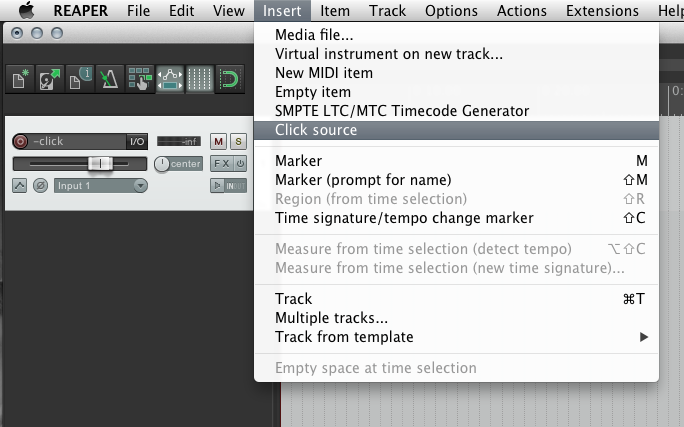Open the Input 1 dropdown
This screenshot has width=684, height=427.
pyautogui.click(x=101, y=186)
